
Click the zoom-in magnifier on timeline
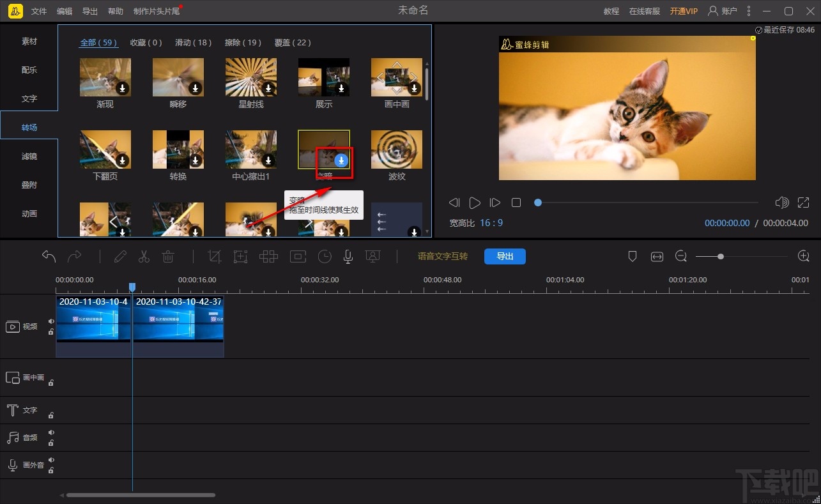804,256
